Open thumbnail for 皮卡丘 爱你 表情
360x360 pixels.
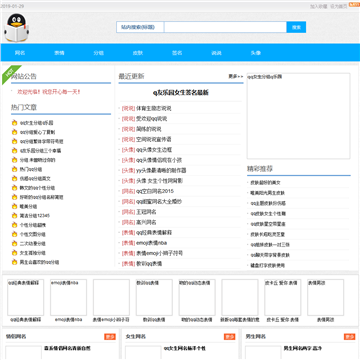pyautogui.click(x=283, y=297)
